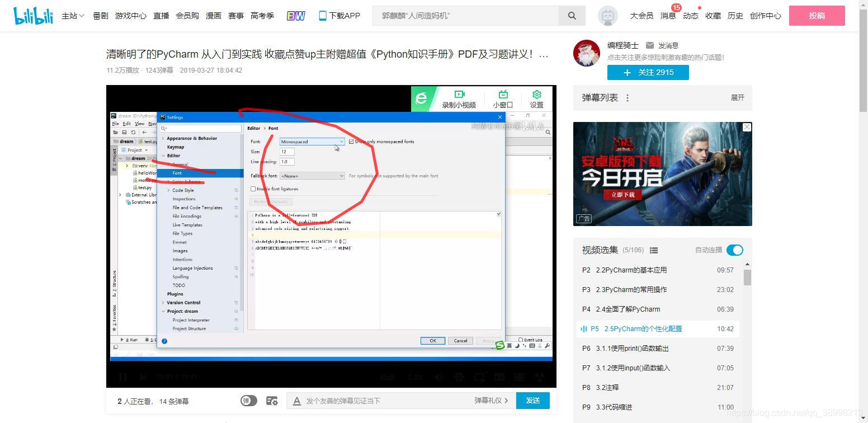Open the 番剧 nav item

pos(101,16)
